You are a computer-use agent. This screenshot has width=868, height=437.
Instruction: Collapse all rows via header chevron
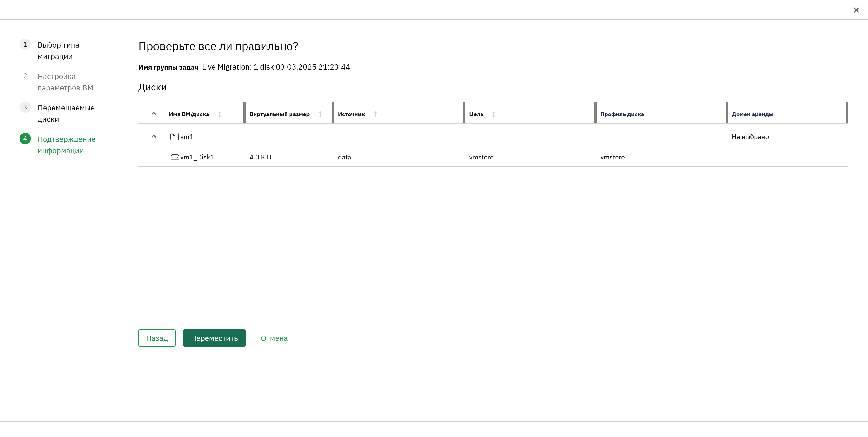pos(154,114)
